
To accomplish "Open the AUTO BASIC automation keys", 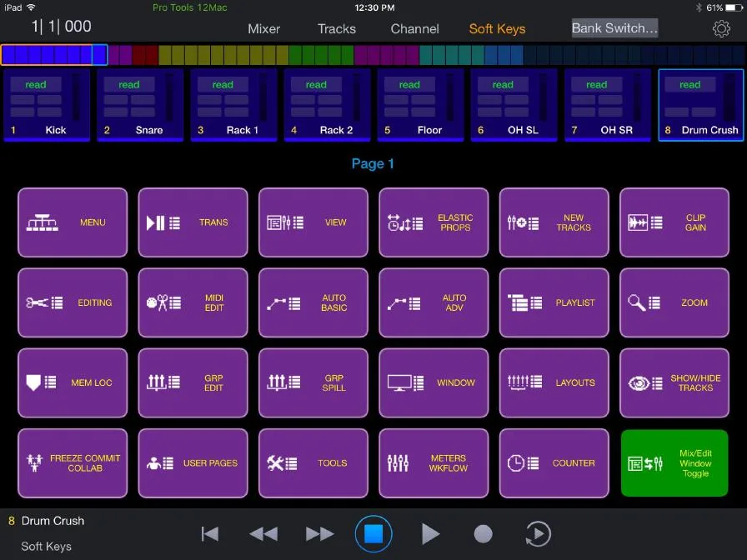I will click(313, 302).
